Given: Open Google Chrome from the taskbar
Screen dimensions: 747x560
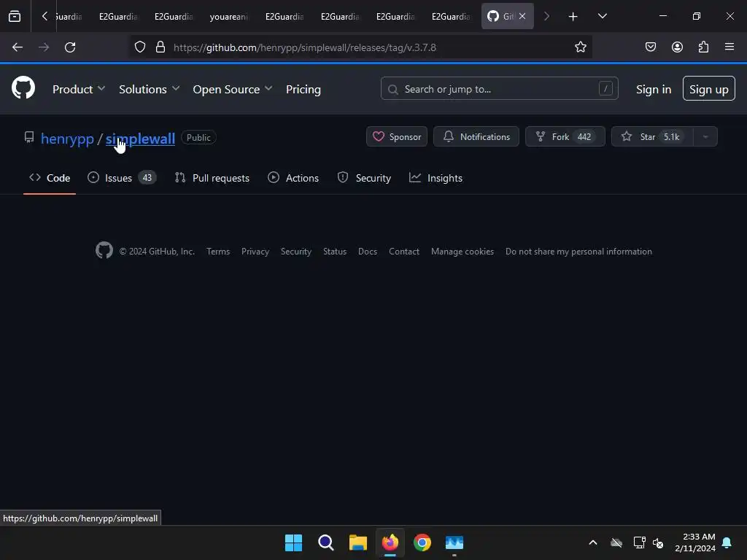Looking at the screenshot, I should point(422,542).
